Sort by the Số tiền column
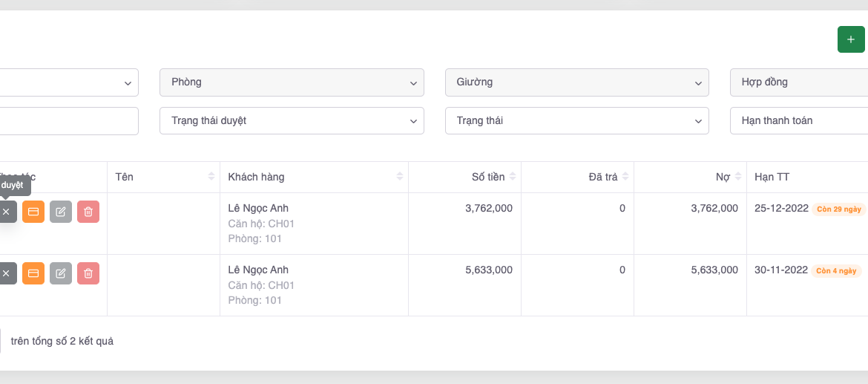 coord(513,177)
